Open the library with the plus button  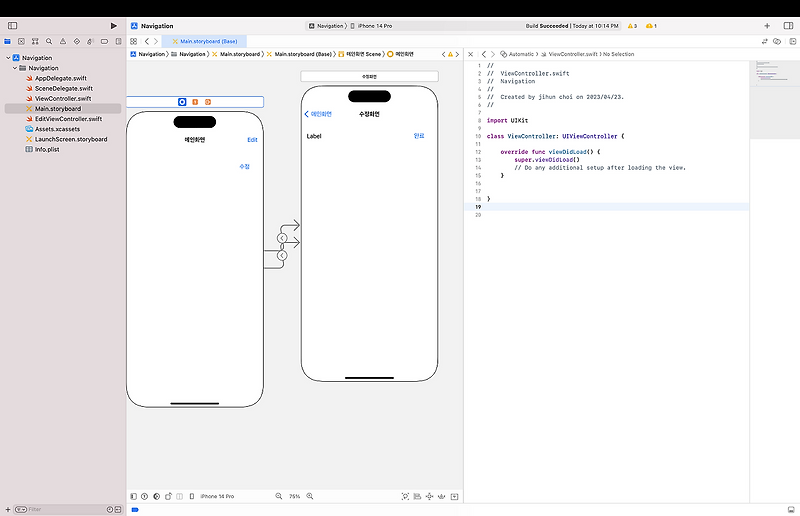(767, 26)
